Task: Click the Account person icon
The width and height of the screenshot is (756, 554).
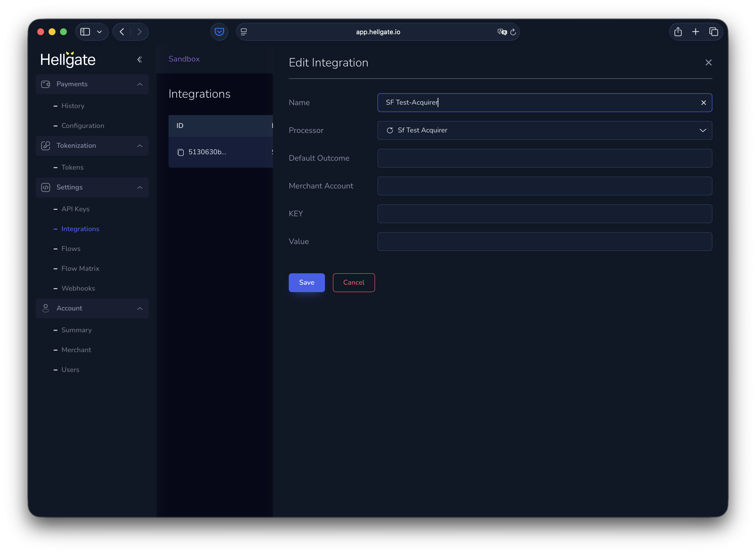Action: point(46,308)
